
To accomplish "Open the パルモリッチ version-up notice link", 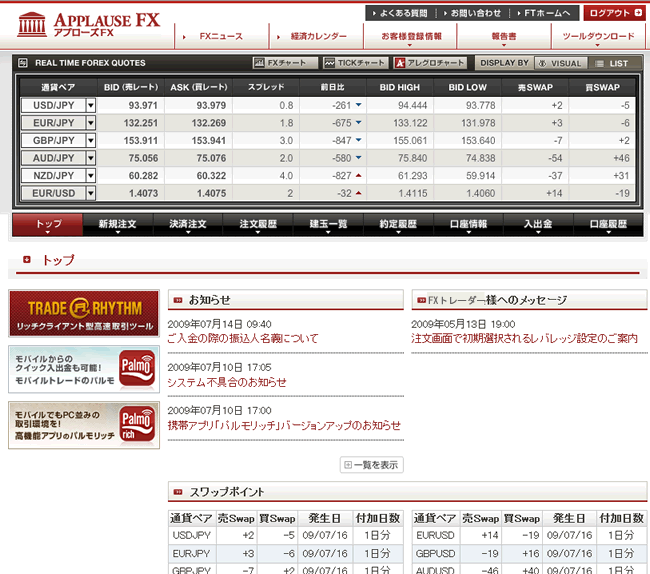I will pyautogui.click(x=284, y=425).
